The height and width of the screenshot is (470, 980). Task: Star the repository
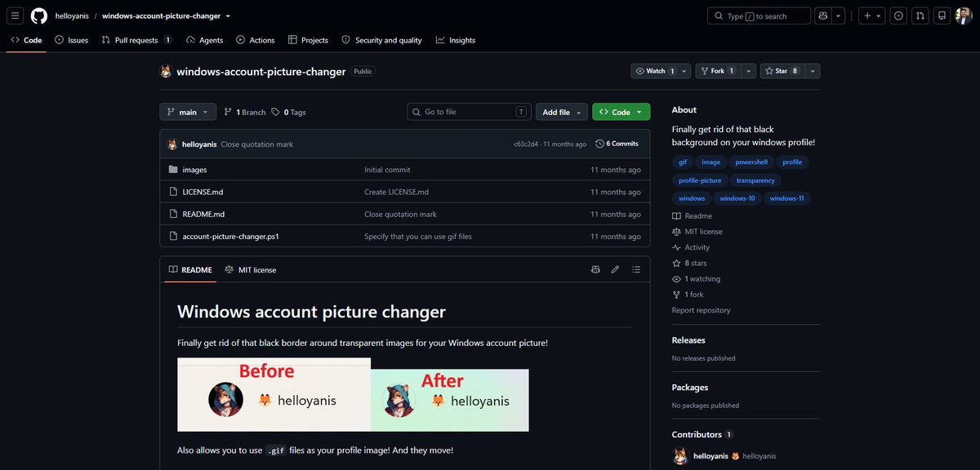783,71
